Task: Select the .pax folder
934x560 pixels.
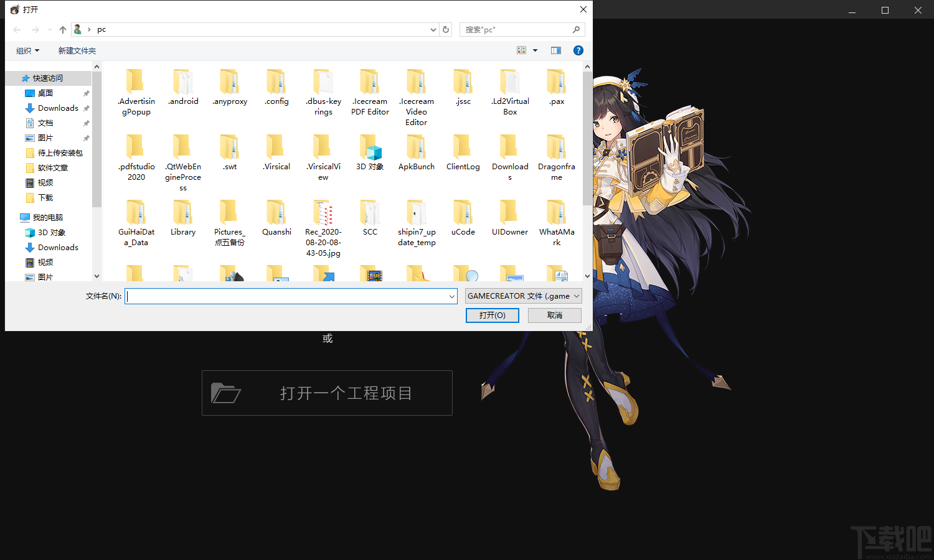Action: tap(557, 87)
